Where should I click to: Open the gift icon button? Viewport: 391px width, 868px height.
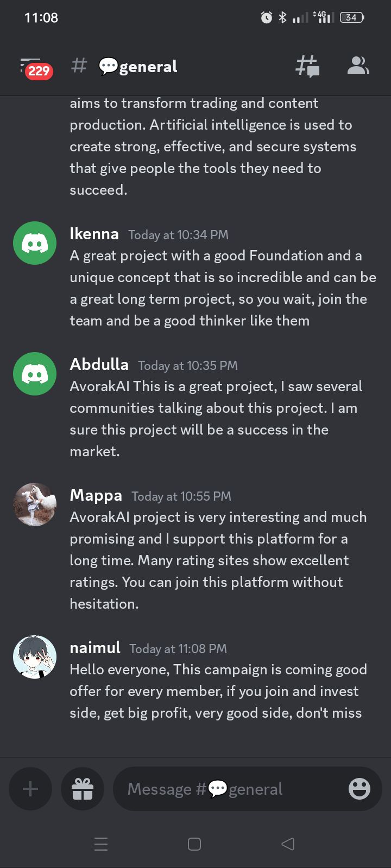[83, 789]
